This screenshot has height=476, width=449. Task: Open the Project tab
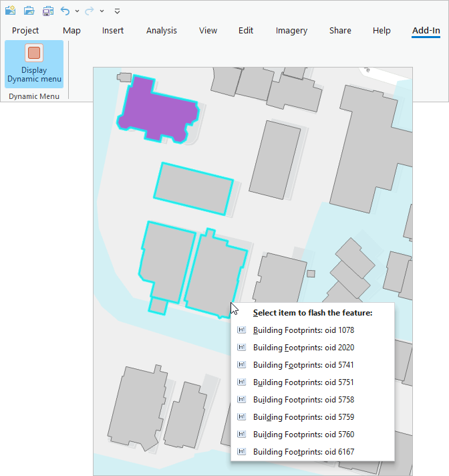click(25, 31)
